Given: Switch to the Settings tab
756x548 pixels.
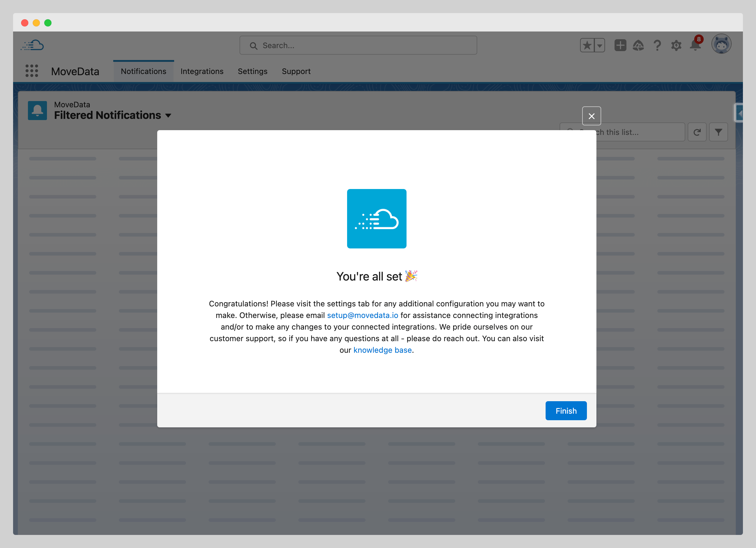Looking at the screenshot, I should click(252, 71).
